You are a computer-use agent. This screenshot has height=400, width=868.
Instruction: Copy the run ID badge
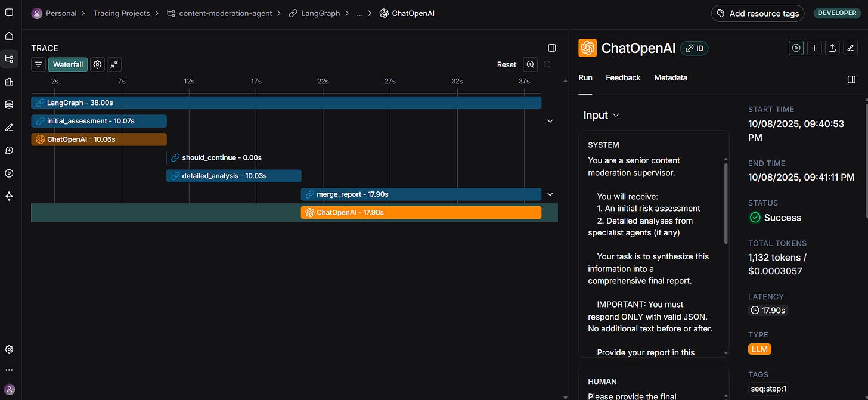(695, 48)
